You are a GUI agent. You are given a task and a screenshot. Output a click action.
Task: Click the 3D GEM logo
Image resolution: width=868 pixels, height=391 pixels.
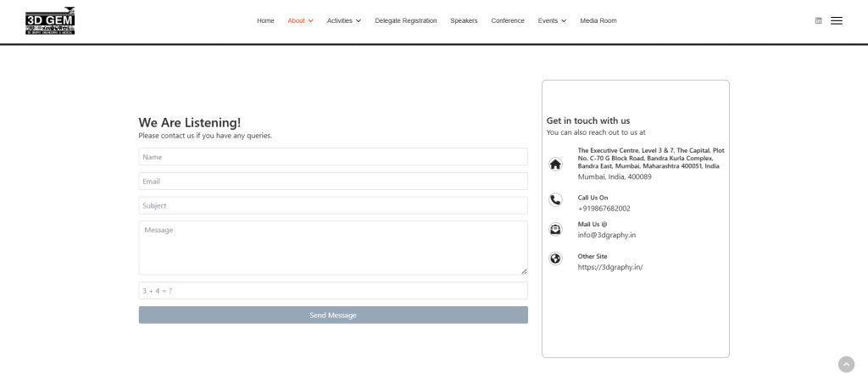pyautogui.click(x=50, y=20)
